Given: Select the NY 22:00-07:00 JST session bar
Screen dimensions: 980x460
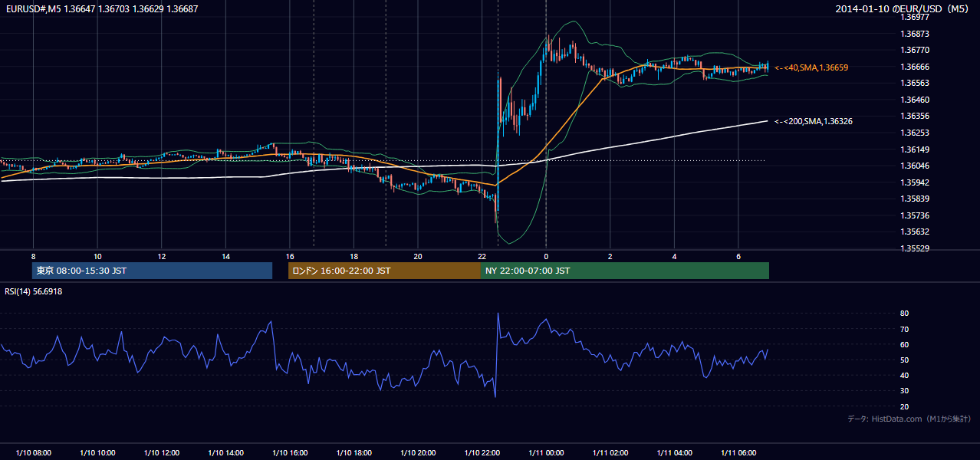Looking at the screenshot, I should tap(624, 271).
